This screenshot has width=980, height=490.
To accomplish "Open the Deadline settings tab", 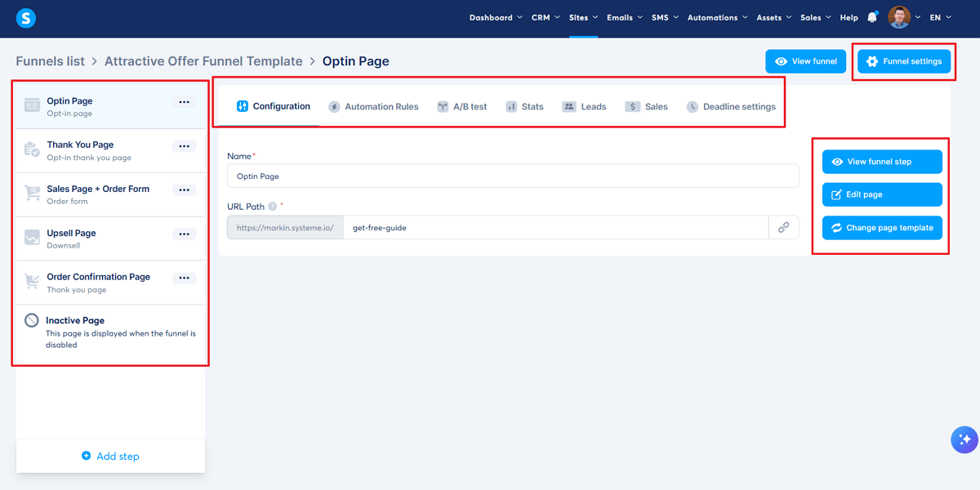I will 731,107.
